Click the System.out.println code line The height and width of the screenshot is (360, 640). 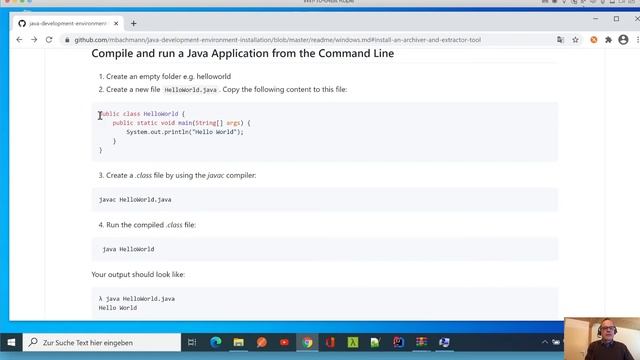pos(184,132)
